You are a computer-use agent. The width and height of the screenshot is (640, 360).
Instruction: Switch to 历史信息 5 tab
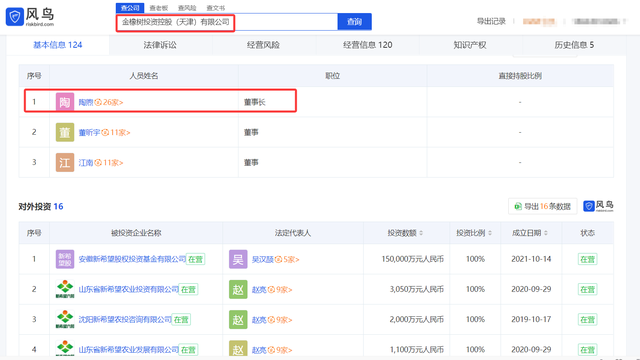point(574,45)
